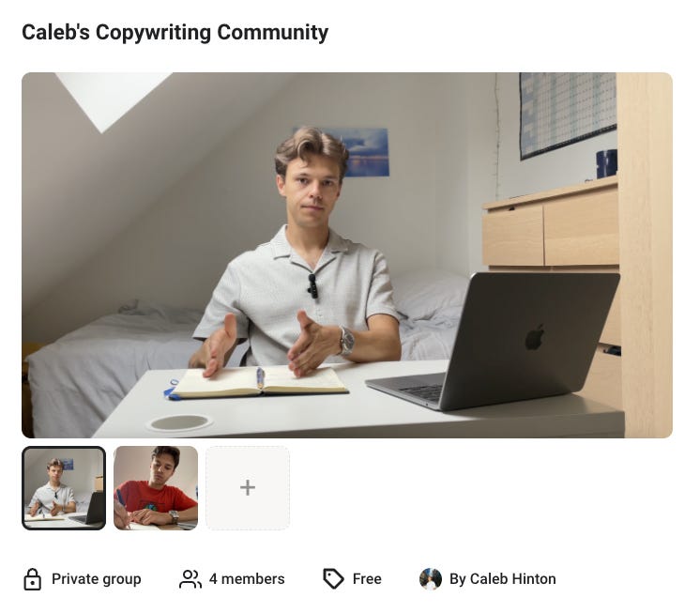700x613 pixels.
Task: Click the price tag icon
Action: (333, 579)
